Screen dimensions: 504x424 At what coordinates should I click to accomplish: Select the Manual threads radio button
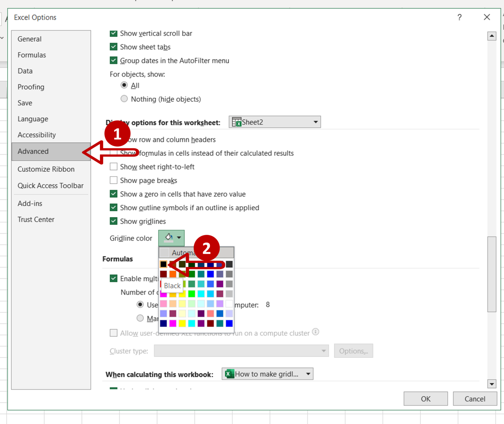(x=140, y=318)
